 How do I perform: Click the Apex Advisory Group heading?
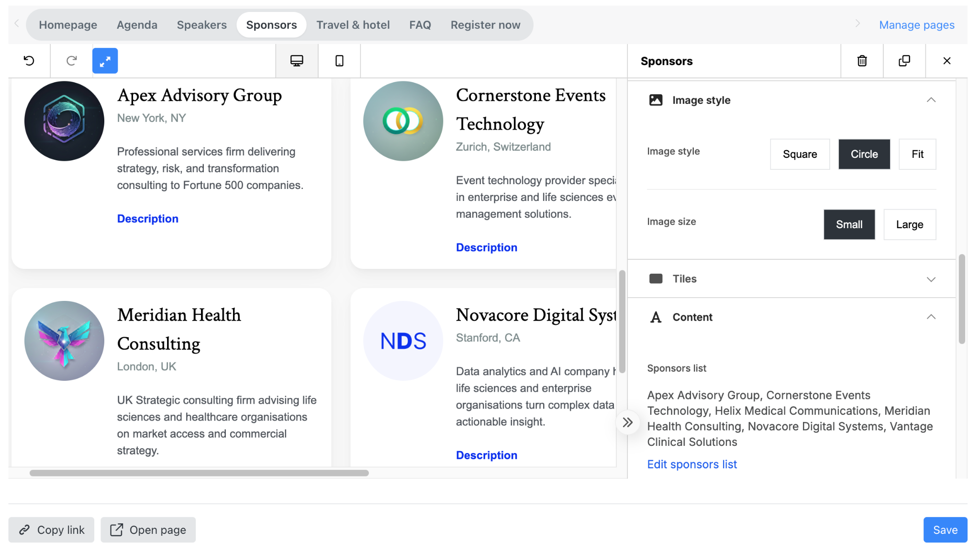click(200, 96)
